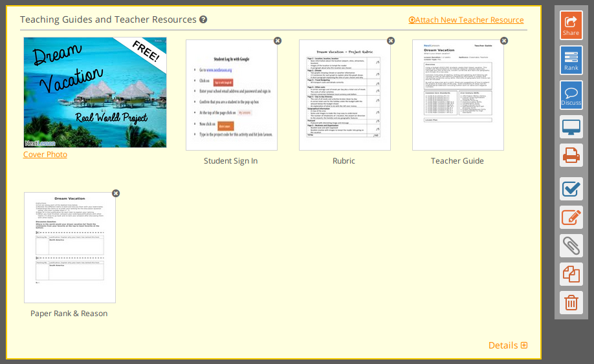Remove the Teacher Guide resource
The image size is (594, 364).
504,41
